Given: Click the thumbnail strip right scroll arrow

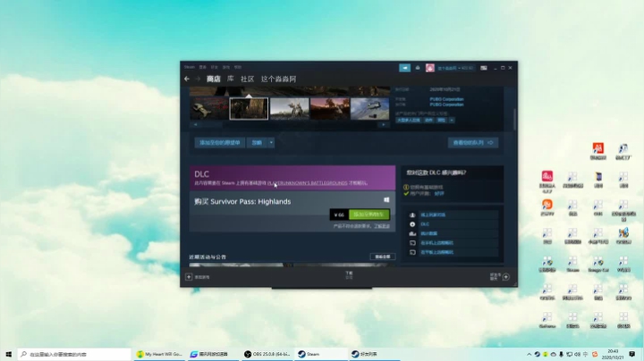Looking at the screenshot, I should 384,124.
